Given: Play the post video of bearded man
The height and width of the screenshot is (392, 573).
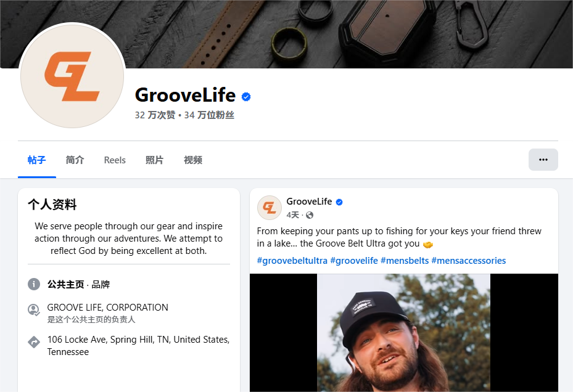Looking at the screenshot, I should tap(404, 333).
